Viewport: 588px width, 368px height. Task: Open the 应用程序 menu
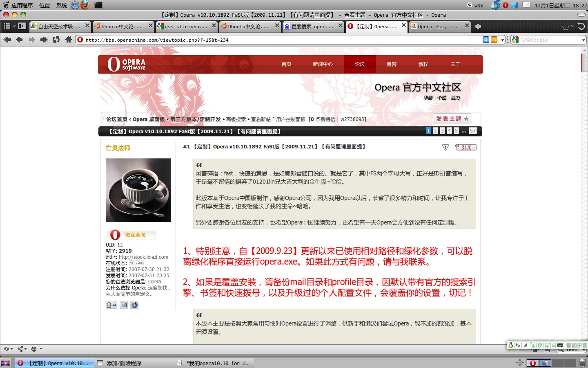[22, 5]
